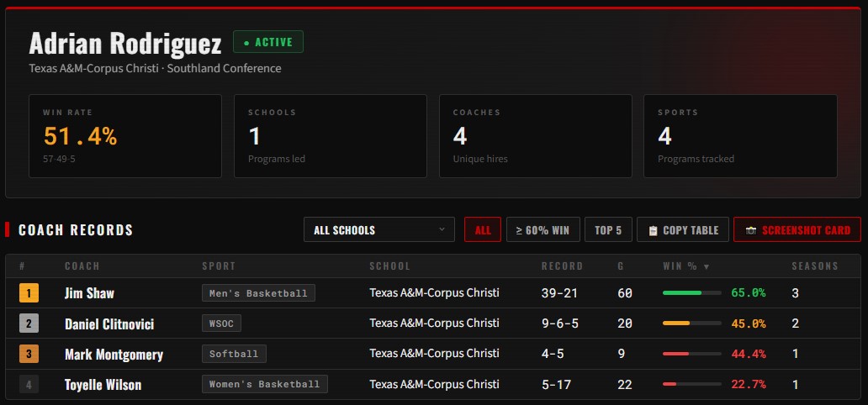Image resolution: width=868 pixels, height=405 pixels.
Task: Click the 4-5 record value
Action: point(553,354)
